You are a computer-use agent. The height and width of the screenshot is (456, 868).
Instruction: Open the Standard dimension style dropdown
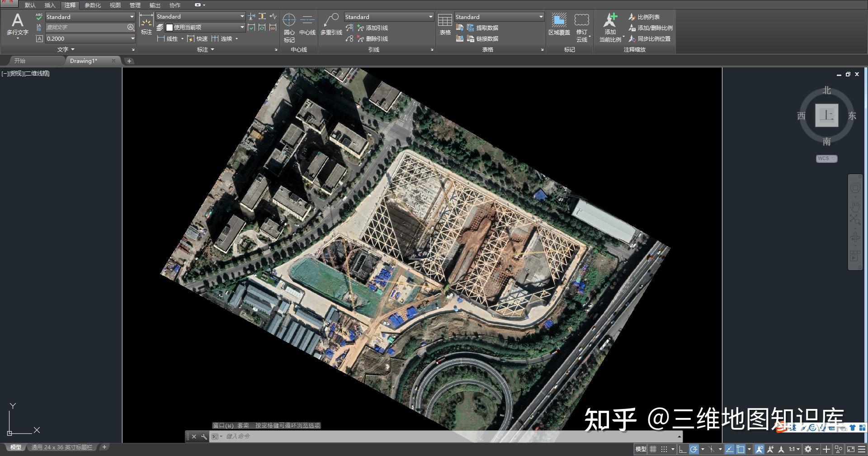pos(200,16)
